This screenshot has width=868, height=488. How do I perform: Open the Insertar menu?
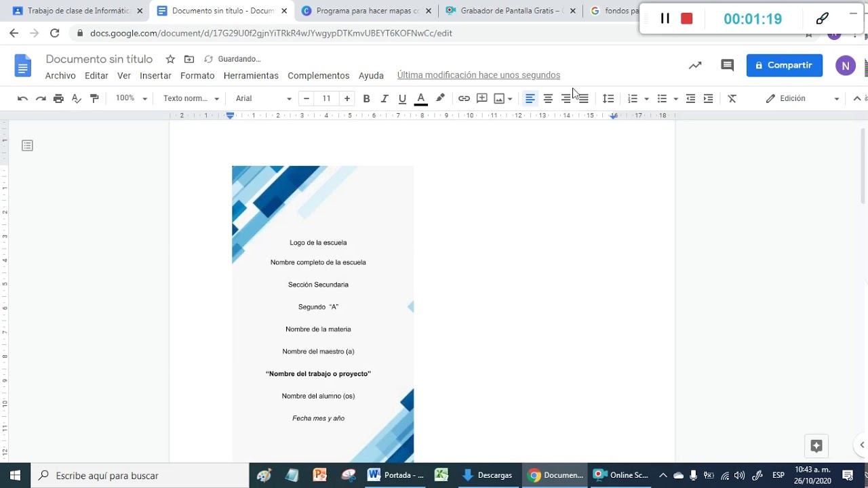coord(155,75)
